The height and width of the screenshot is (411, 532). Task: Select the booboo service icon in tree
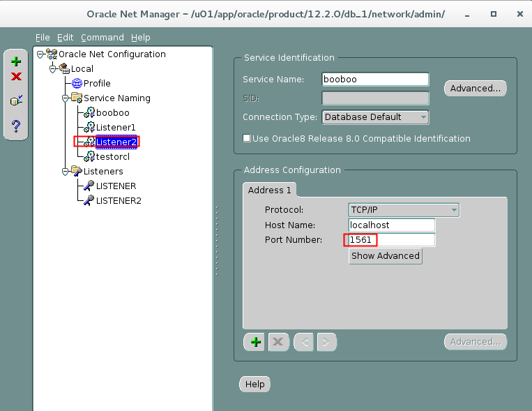89,113
